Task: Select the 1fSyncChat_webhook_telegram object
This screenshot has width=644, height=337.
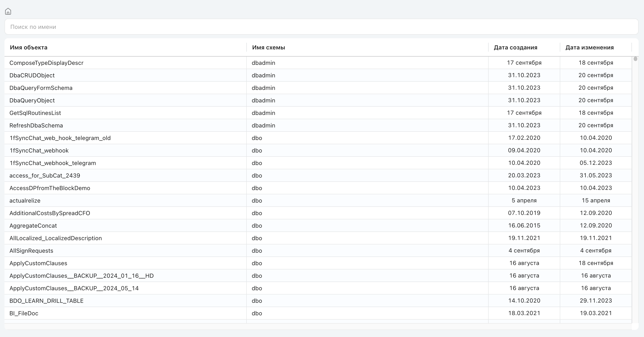Action: 53,163
